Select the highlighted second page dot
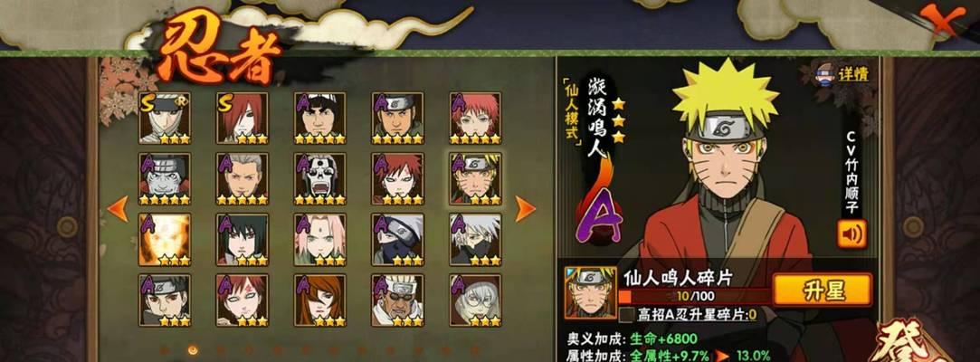Image resolution: width=980 pixels, height=362 pixels. pyautogui.click(x=193, y=350)
